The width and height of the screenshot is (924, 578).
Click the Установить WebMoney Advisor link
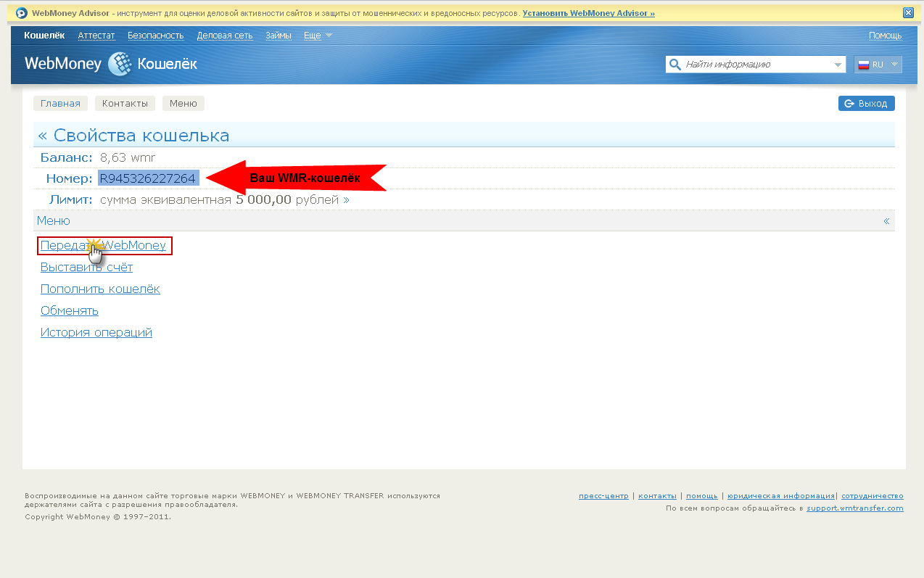(x=588, y=13)
